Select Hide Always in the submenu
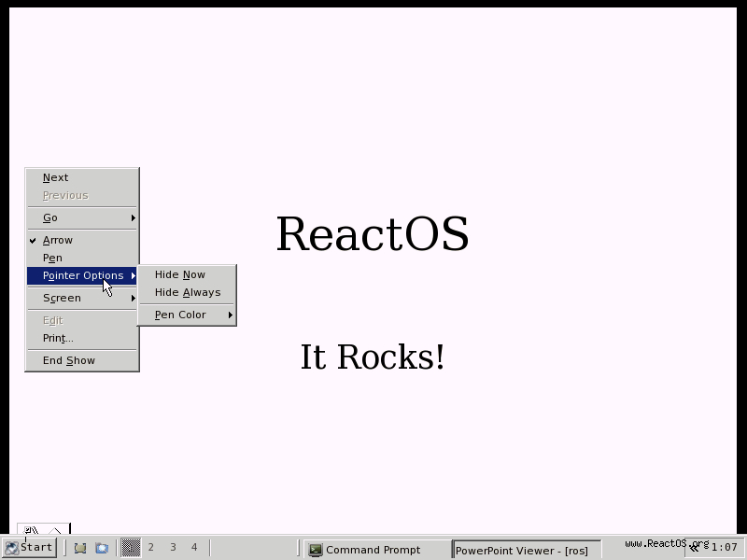747x560 pixels. click(187, 292)
